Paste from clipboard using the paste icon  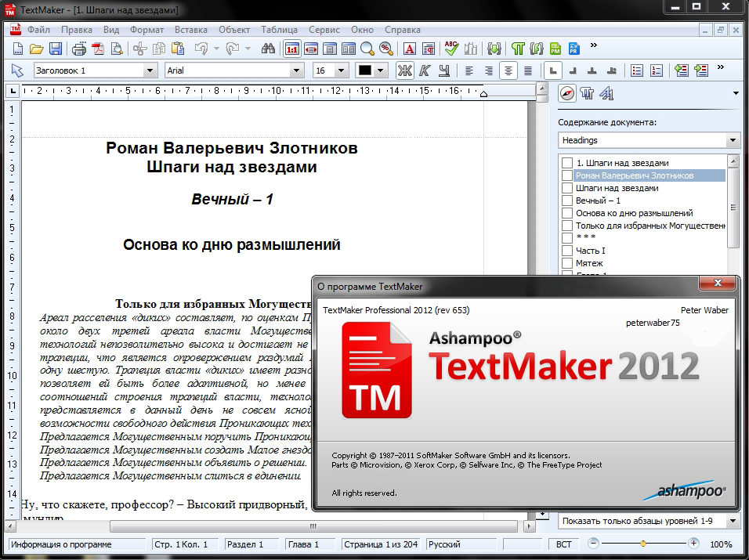tap(178, 49)
